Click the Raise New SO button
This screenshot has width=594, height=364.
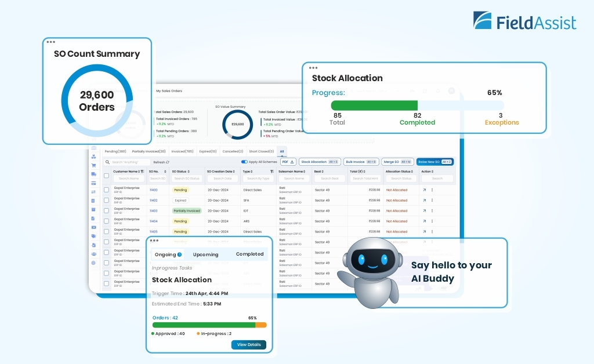pos(434,162)
